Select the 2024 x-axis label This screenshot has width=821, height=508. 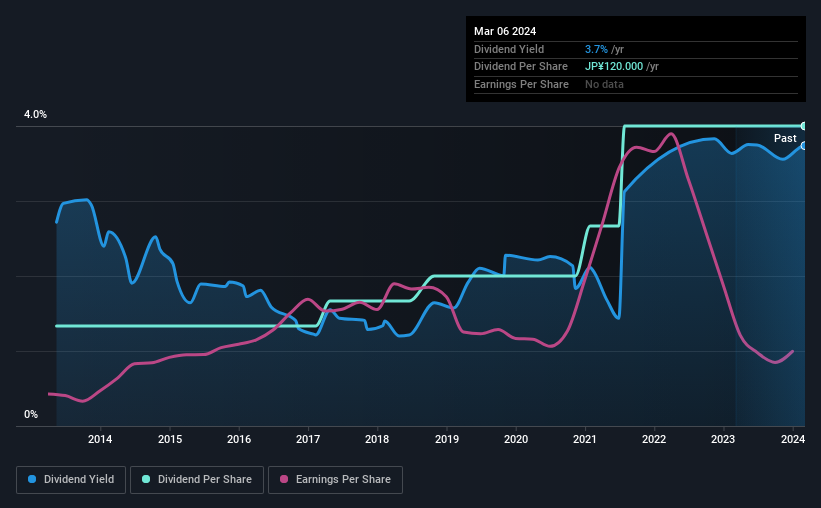793,439
